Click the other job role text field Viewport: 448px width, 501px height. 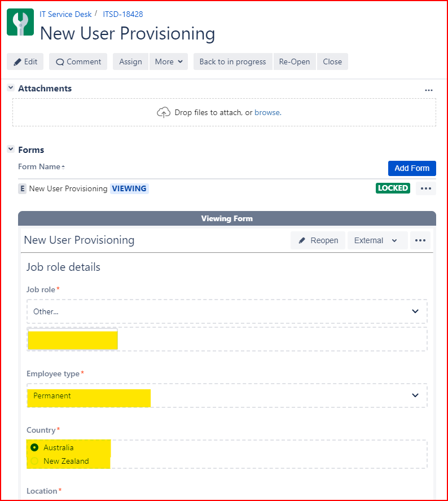tap(227, 339)
